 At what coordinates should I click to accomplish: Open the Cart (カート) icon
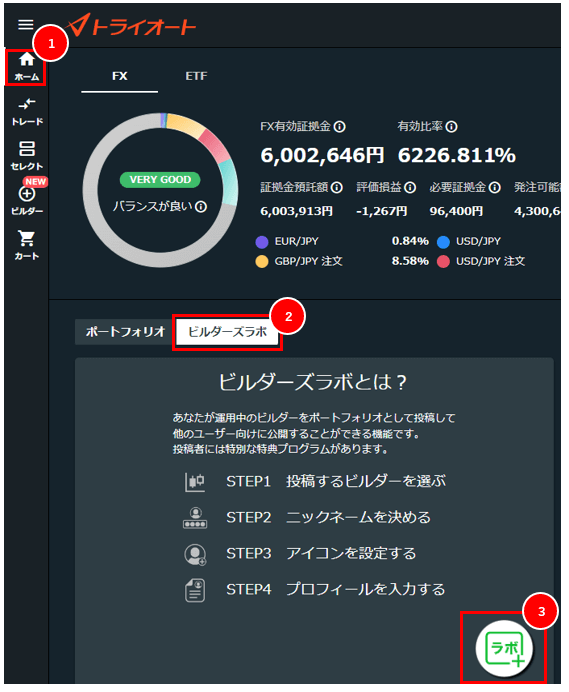(27, 245)
